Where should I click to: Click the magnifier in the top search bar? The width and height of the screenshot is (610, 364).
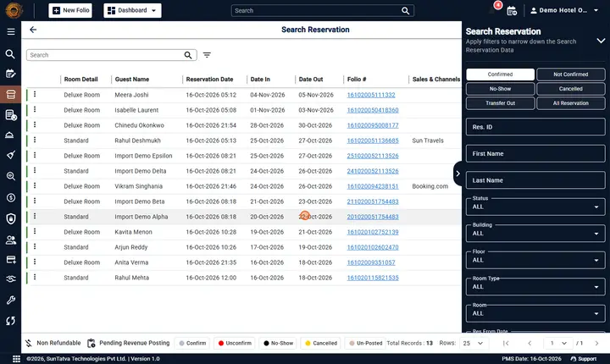pos(405,11)
